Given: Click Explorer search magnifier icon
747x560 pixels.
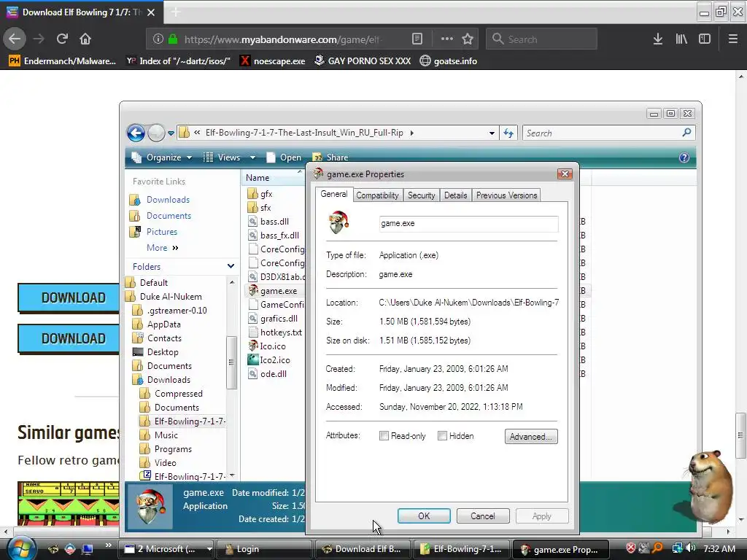Looking at the screenshot, I should click(x=686, y=133).
